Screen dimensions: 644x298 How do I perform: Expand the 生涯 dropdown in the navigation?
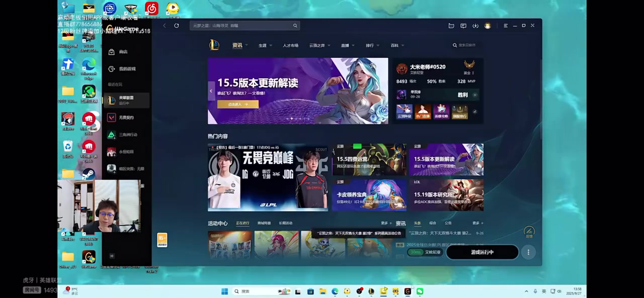click(265, 46)
